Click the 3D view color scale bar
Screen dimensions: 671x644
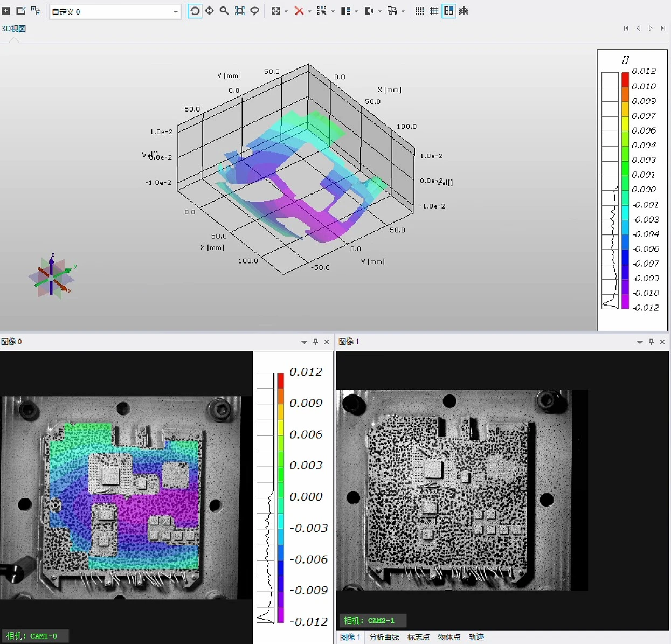coord(625,190)
